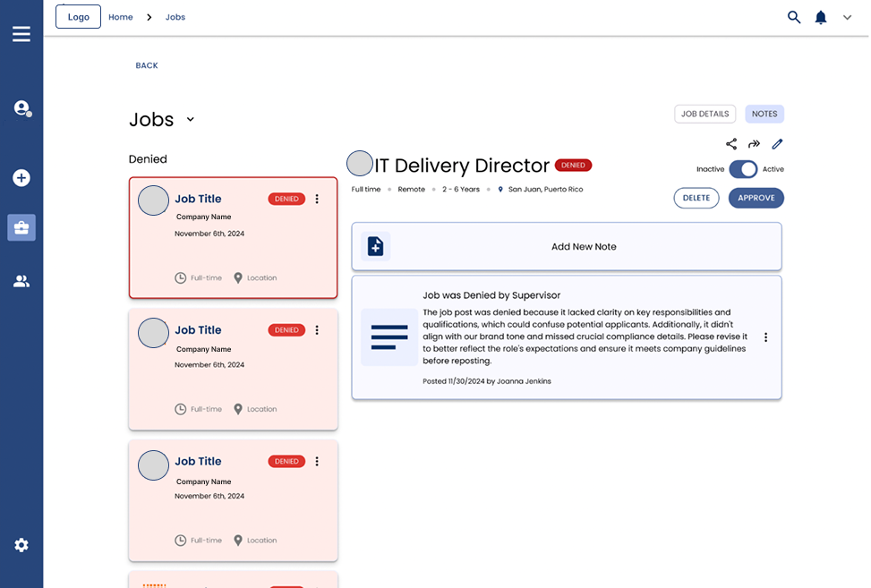Click DENIED badge beside IT Delivery Director
This screenshot has width=871, height=588.
[573, 165]
